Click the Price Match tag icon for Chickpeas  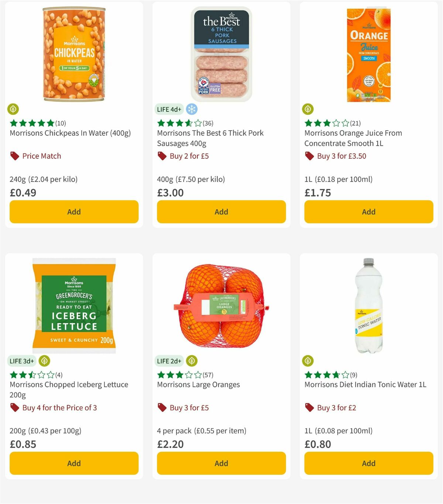point(14,156)
